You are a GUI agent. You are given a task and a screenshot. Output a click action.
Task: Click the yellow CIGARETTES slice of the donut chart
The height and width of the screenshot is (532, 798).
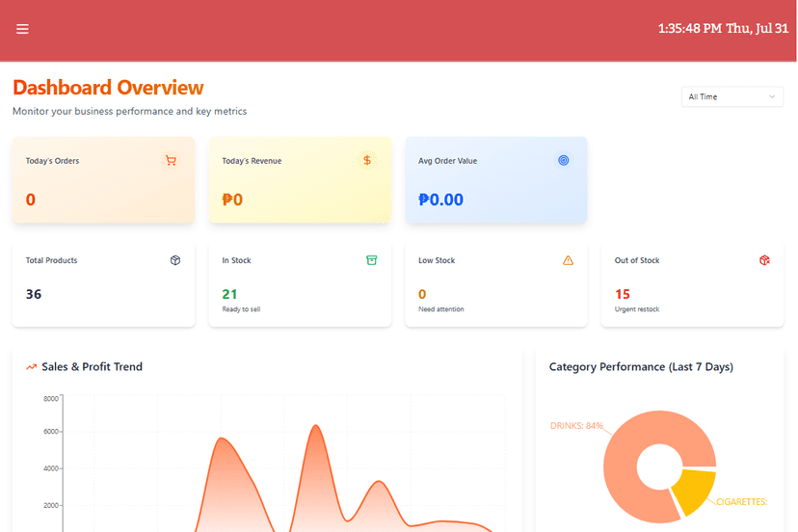click(692, 490)
